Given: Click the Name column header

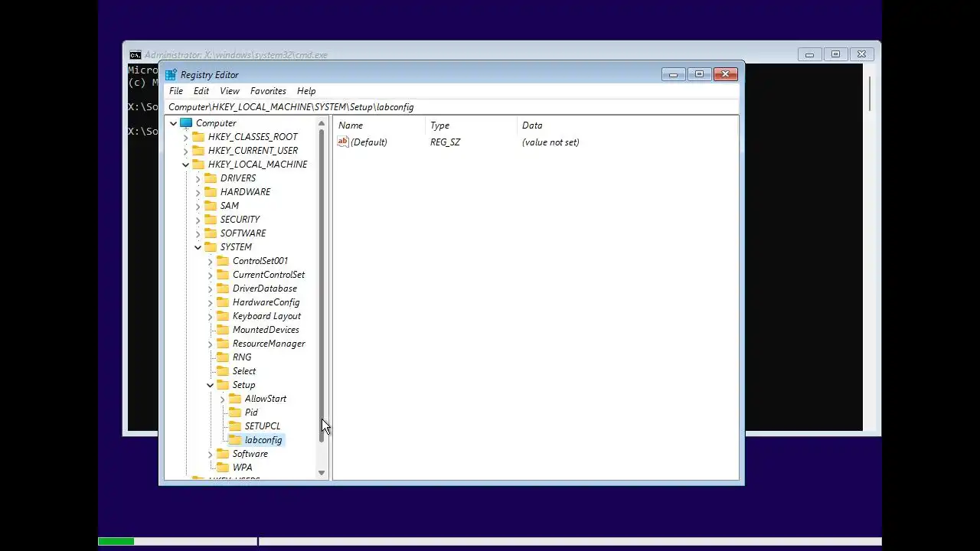Looking at the screenshot, I should (379, 126).
